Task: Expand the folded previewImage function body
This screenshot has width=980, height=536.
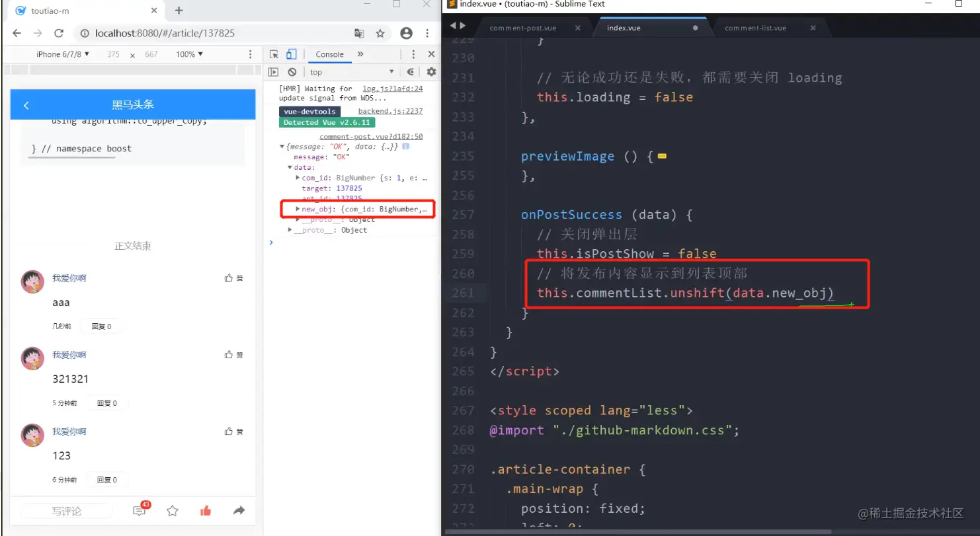Action: coord(662,157)
